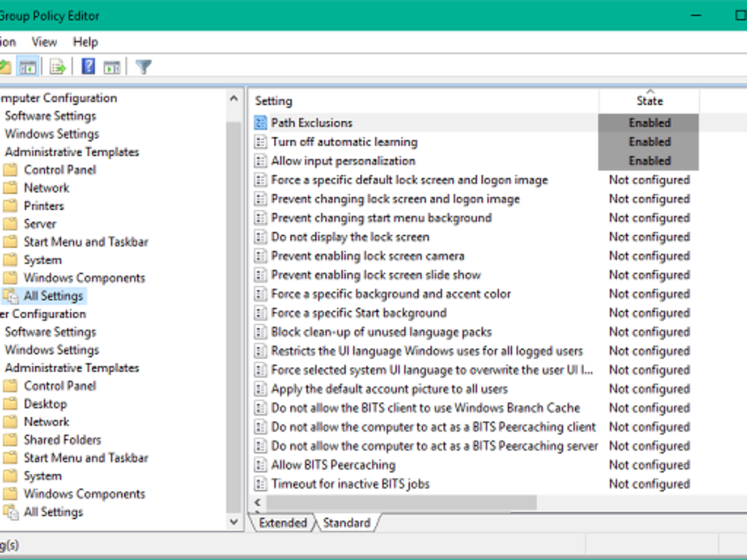
Task: Click the icon beside Allow BITS Peercaching
Action: [x=260, y=465]
